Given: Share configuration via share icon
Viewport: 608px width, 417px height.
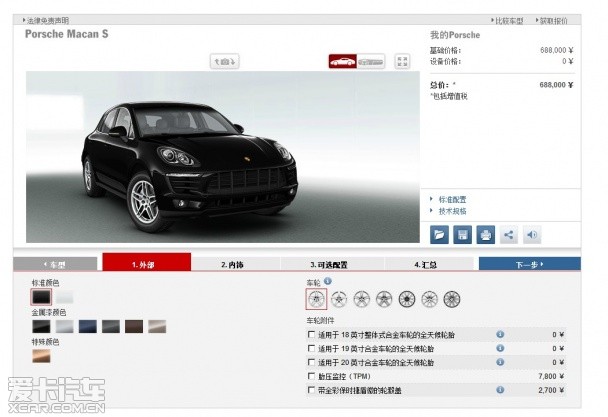Looking at the screenshot, I should coord(509,235).
